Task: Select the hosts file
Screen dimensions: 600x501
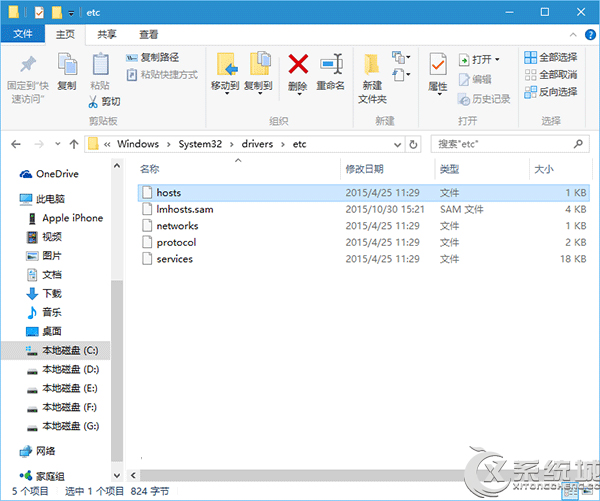Action: [363, 193]
